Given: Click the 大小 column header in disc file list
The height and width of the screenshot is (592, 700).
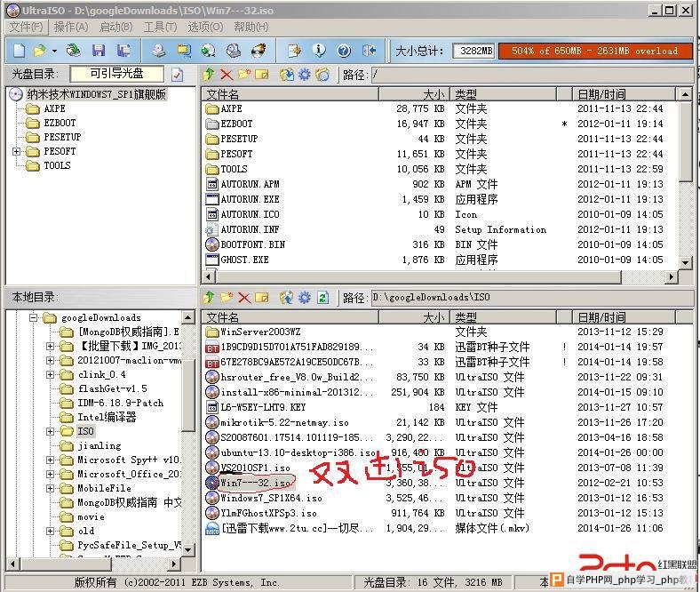Looking at the screenshot, I should (414, 94).
